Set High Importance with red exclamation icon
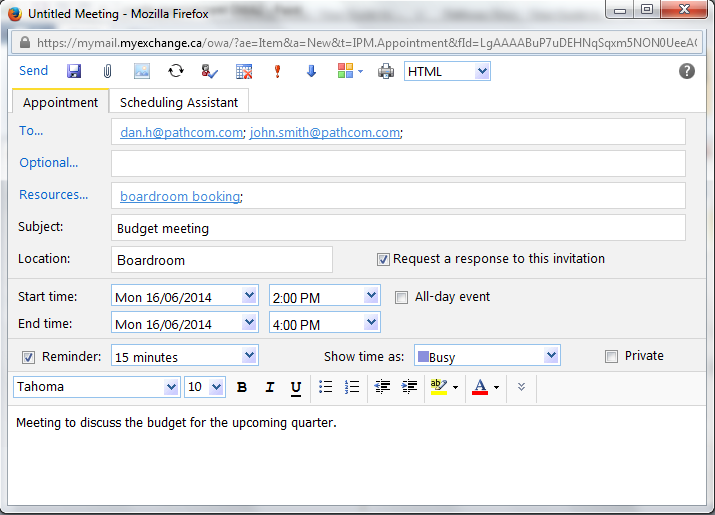This screenshot has width=715, height=515. [x=277, y=72]
